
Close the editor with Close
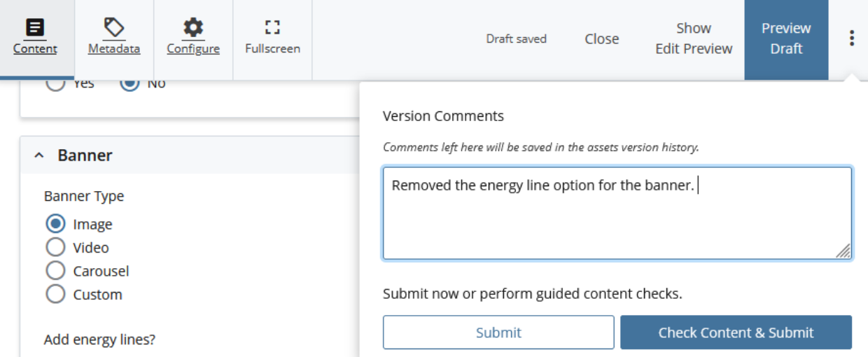point(602,39)
